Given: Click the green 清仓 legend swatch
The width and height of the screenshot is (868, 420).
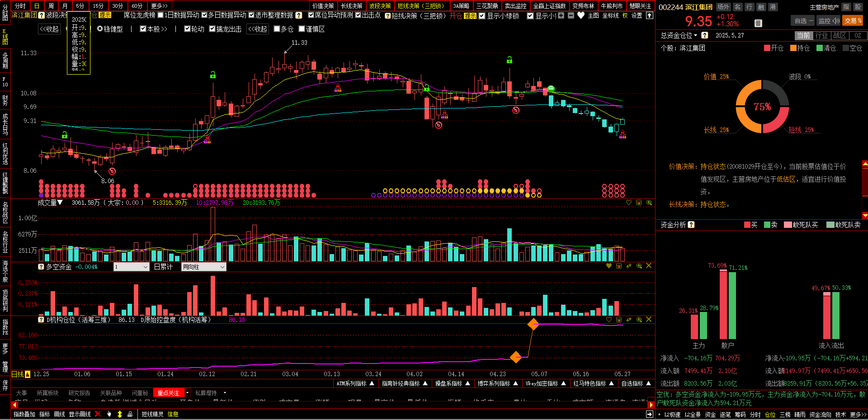Looking at the screenshot, I should tap(820, 48).
